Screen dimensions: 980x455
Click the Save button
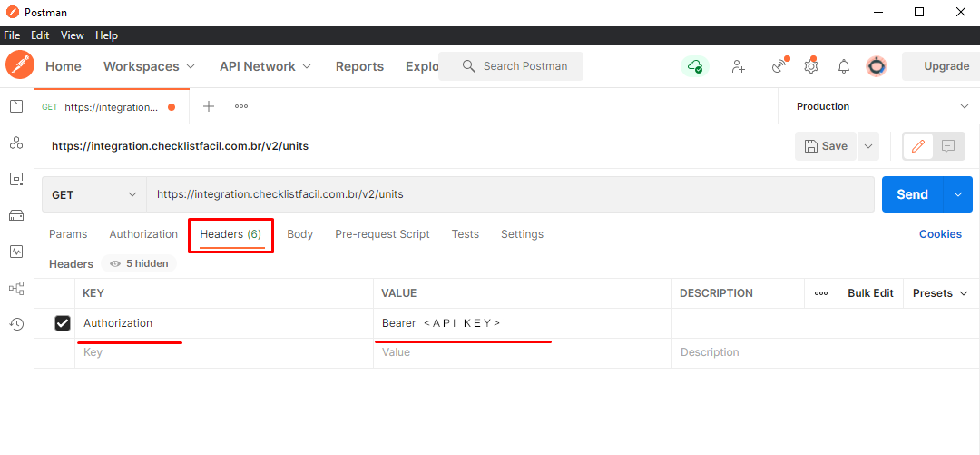click(x=826, y=146)
